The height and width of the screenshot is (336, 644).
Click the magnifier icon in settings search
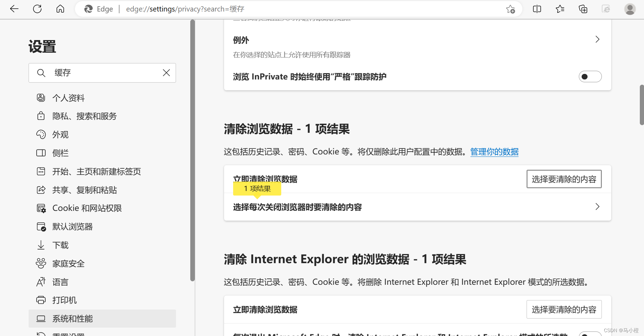point(41,72)
